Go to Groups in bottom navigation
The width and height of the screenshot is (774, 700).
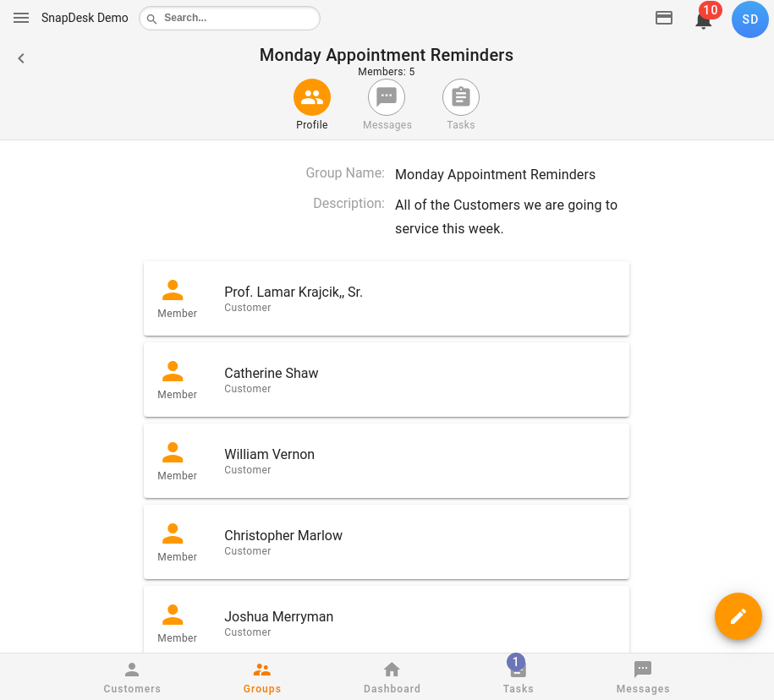pyautogui.click(x=262, y=677)
